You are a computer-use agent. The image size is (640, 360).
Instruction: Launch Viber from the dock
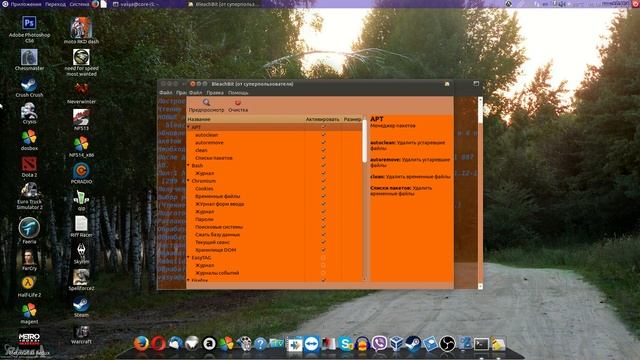379,344
